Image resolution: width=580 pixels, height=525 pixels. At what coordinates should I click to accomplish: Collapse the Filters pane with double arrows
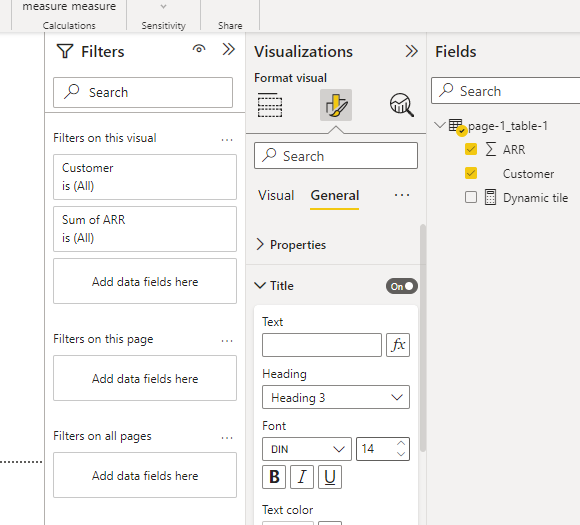[229, 49]
